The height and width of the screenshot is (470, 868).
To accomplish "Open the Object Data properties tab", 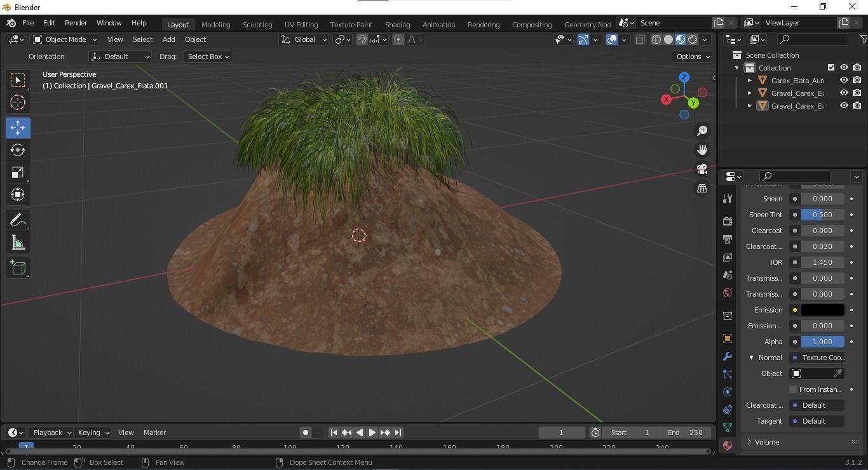I will click(x=728, y=427).
